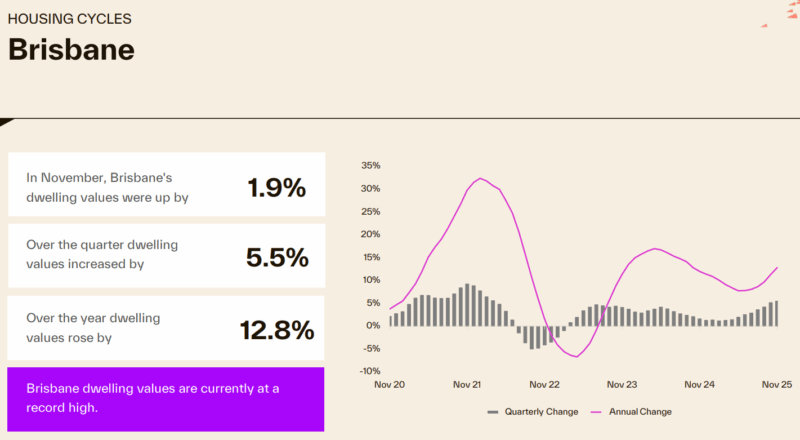Click the 0% y-axis label
Image resolution: width=800 pixels, height=440 pixels.
373,325
